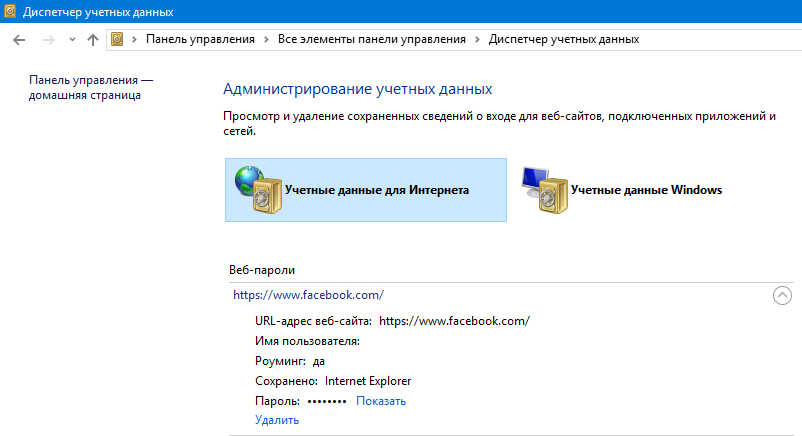This screenshot has width=802, height=436.
Task: Go up one level with Up arrow
Action: [93, 40]
